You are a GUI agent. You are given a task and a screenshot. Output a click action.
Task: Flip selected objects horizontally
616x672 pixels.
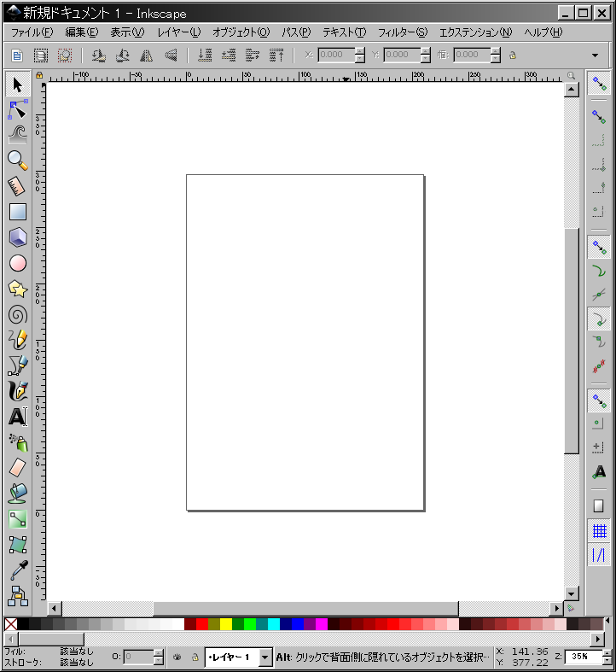click(147, 56)
